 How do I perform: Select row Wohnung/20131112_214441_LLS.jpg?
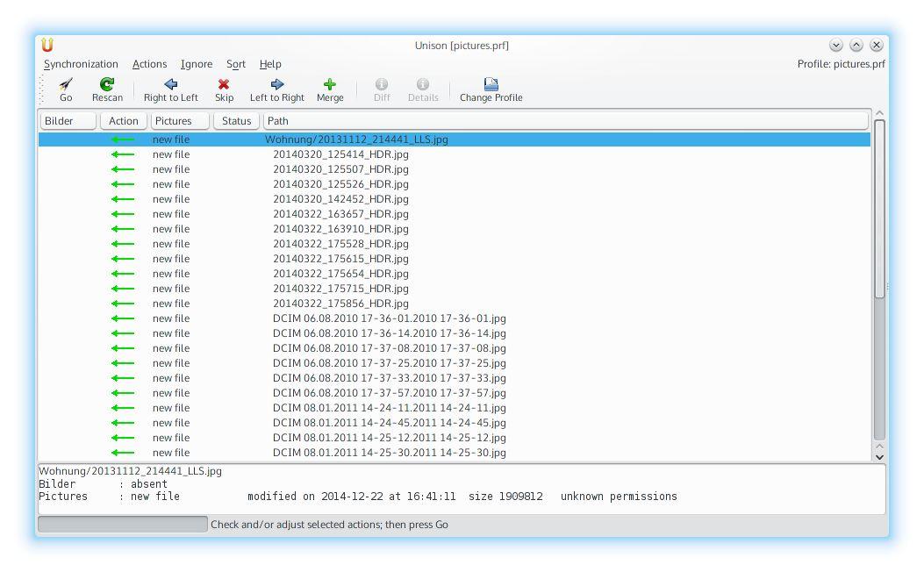[455, 139]
